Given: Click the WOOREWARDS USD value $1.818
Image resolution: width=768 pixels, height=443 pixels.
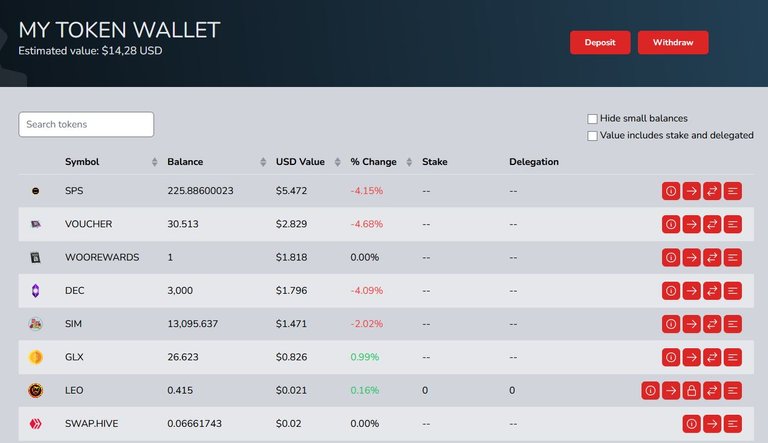Looking at the screenshot, I should [x=291, y=257].
